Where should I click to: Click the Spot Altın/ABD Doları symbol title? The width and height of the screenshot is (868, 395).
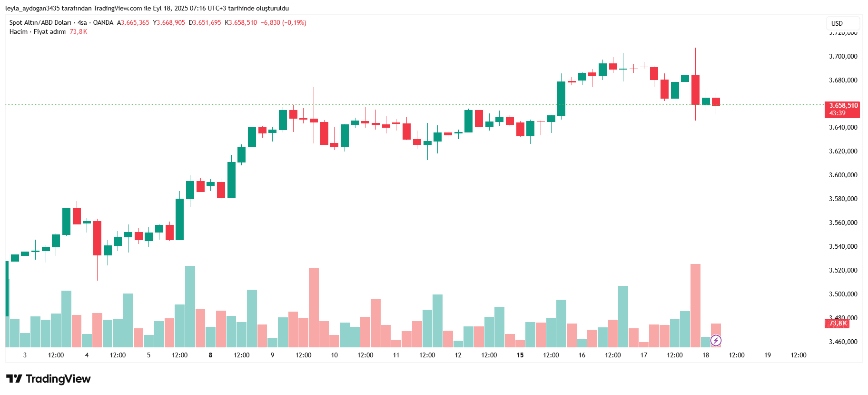(40, 22)
